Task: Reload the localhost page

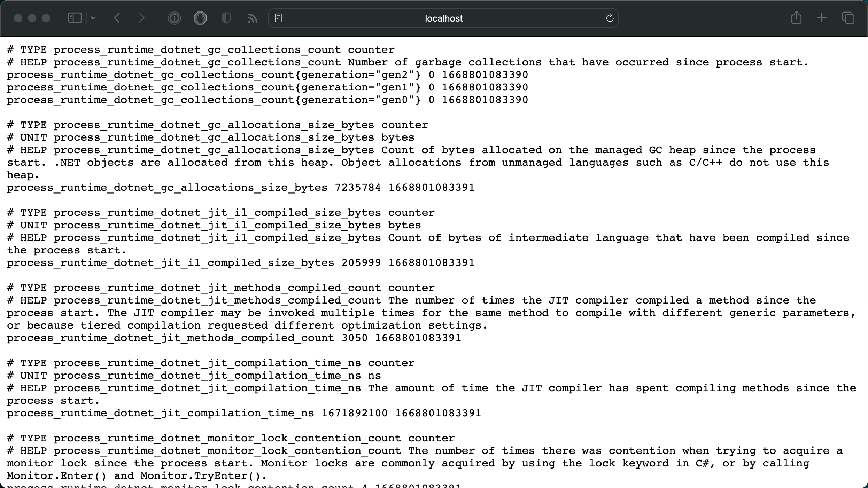Action: 610,18
